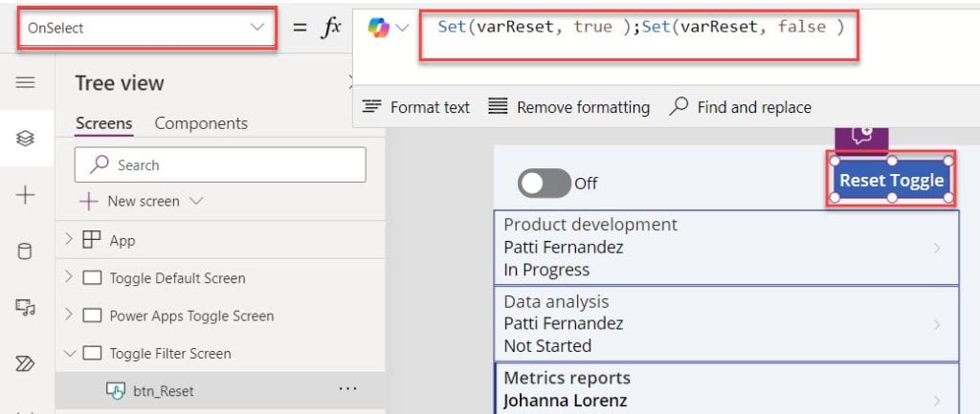Open Product development item chevron

tap(937, 248)
